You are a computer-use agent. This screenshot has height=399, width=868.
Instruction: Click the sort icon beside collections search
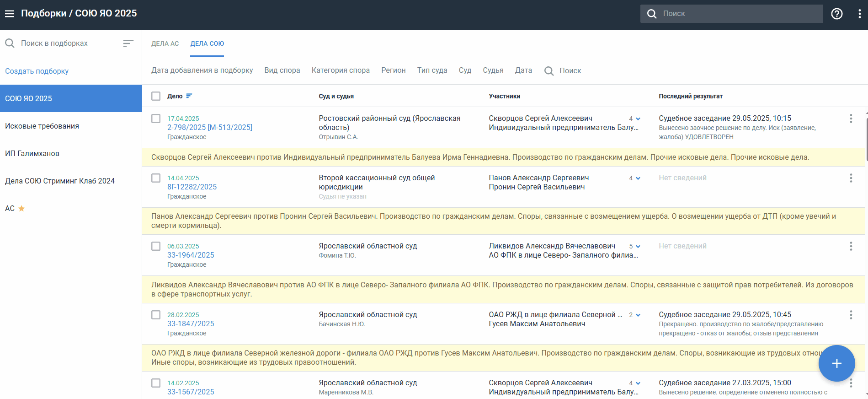click(x=128, y=43)
